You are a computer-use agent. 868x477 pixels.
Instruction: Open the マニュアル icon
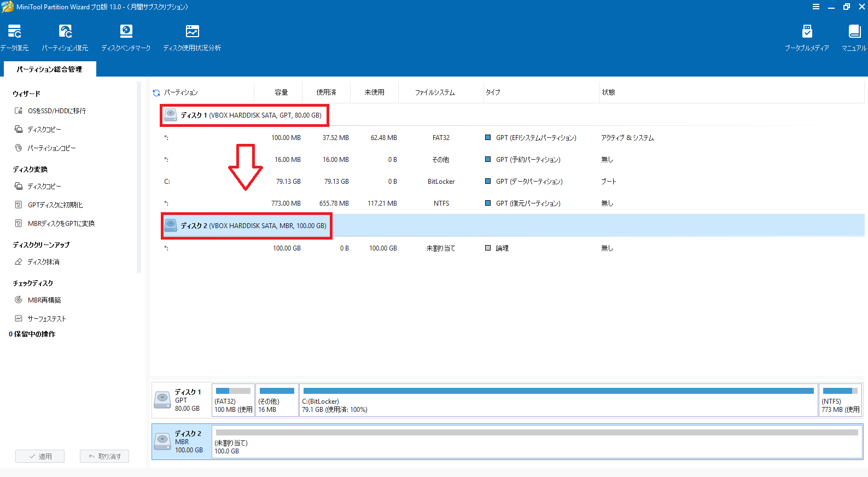click(854, 38)
